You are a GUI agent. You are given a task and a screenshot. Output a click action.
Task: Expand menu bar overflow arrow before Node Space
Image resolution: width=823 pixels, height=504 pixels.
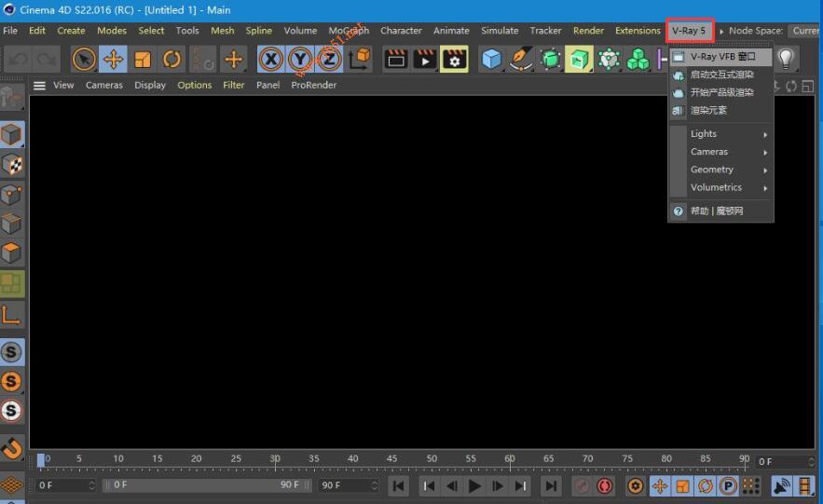[721, 31]
